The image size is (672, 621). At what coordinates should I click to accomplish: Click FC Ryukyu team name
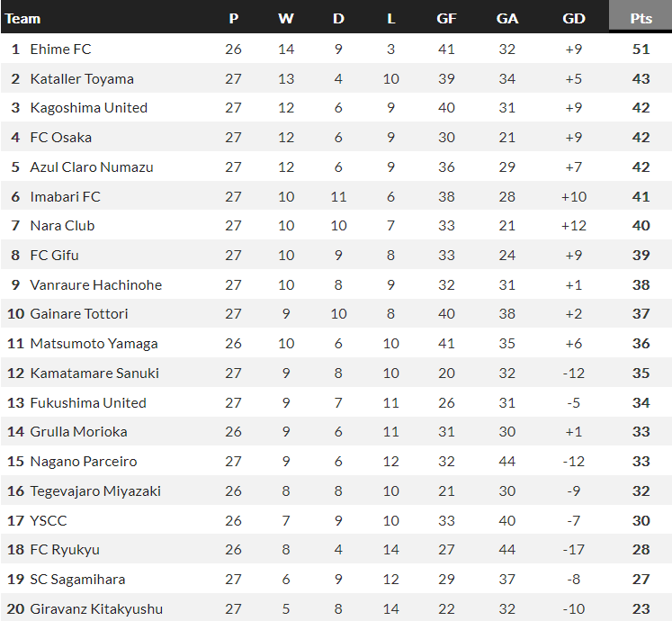pyautogui.click(x=65, y=549)
